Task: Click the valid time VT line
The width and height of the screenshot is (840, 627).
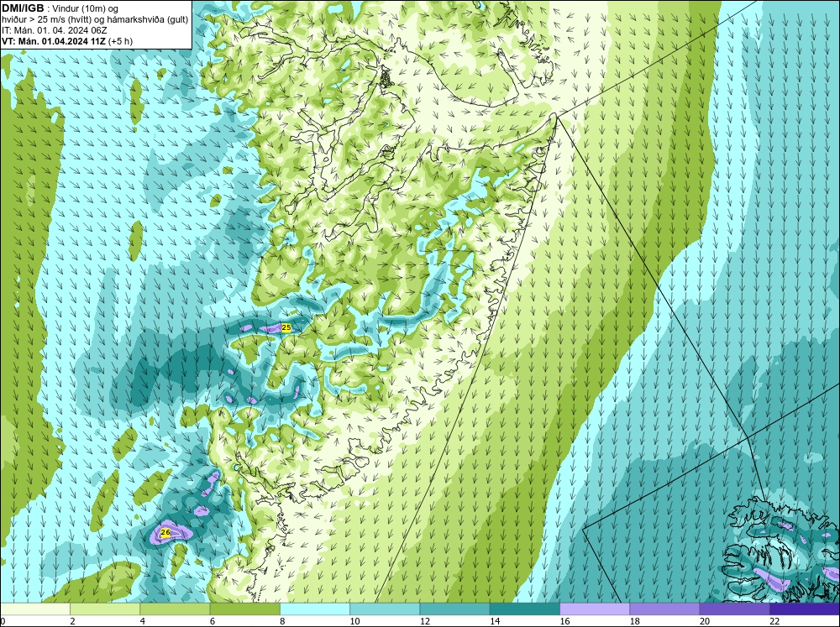Action: (67, 41)
